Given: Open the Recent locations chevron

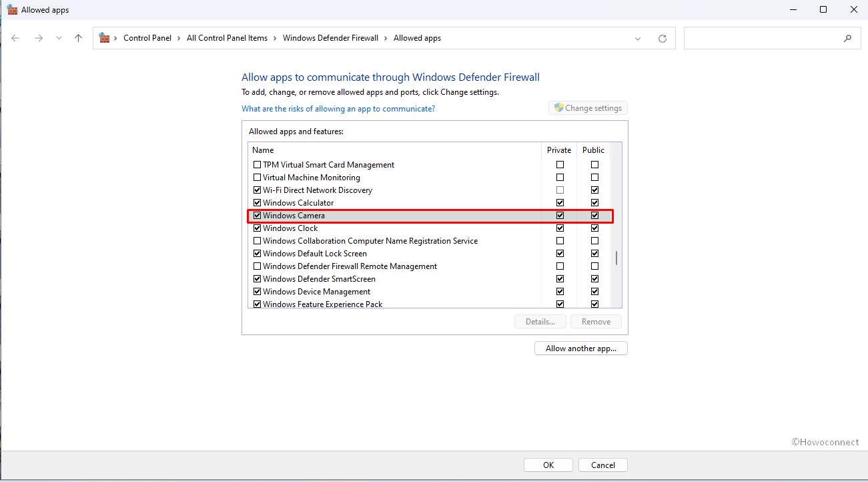Looking at the screenshot, I should click(x=59, y=38).
